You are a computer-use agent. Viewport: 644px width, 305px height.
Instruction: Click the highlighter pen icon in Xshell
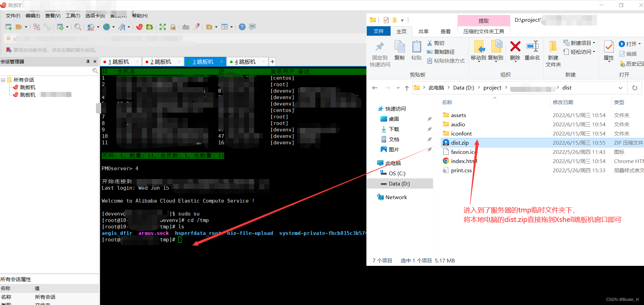pos(196,27)
